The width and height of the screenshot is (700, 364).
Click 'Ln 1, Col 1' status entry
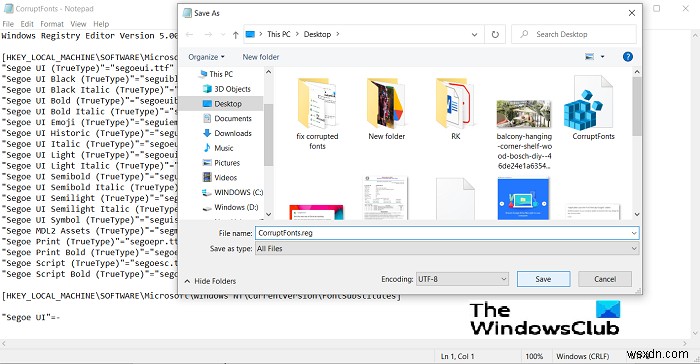coord(457,356)
